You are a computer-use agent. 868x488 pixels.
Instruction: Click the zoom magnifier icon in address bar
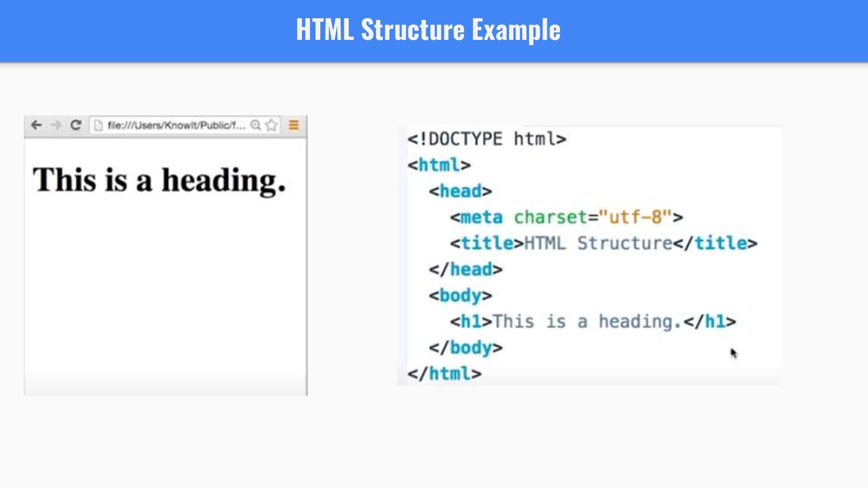[x=256, y=125]
